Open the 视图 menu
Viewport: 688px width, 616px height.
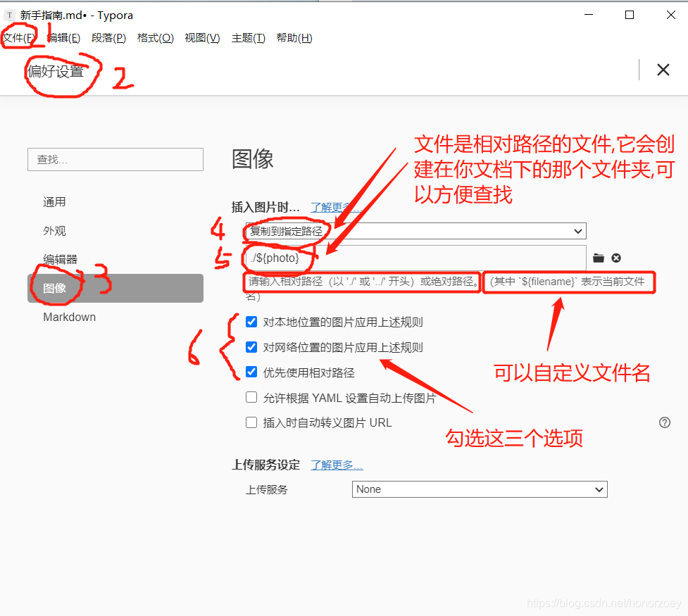(x=201, y=37)
